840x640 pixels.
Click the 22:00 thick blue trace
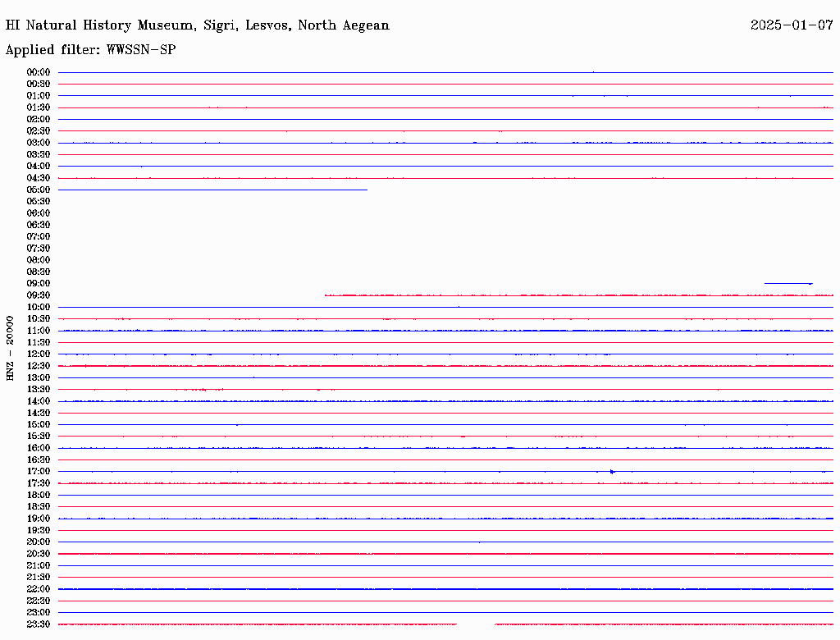tap(445, 589)
